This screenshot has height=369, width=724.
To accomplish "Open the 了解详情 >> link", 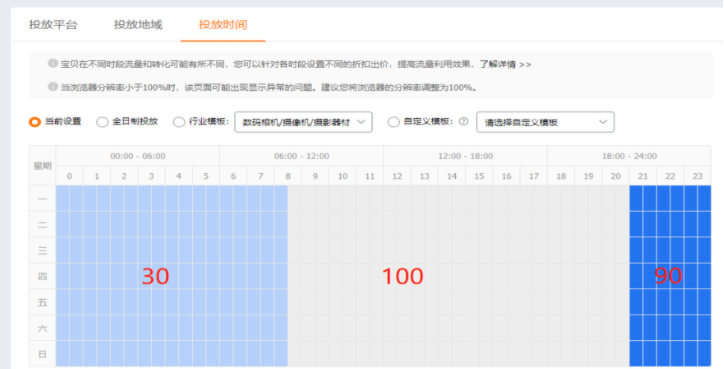I will pyautogui.click(x=505, y=64).
